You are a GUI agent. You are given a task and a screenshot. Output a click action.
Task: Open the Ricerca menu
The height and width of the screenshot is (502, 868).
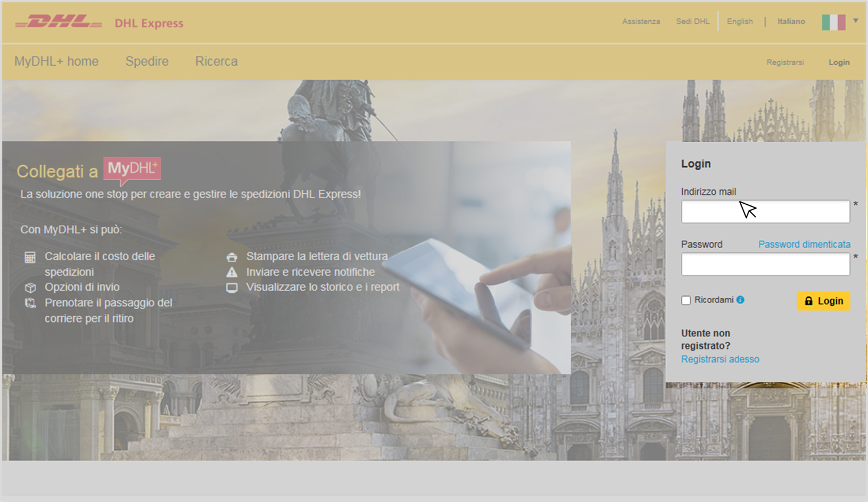[x=216, y=61]
